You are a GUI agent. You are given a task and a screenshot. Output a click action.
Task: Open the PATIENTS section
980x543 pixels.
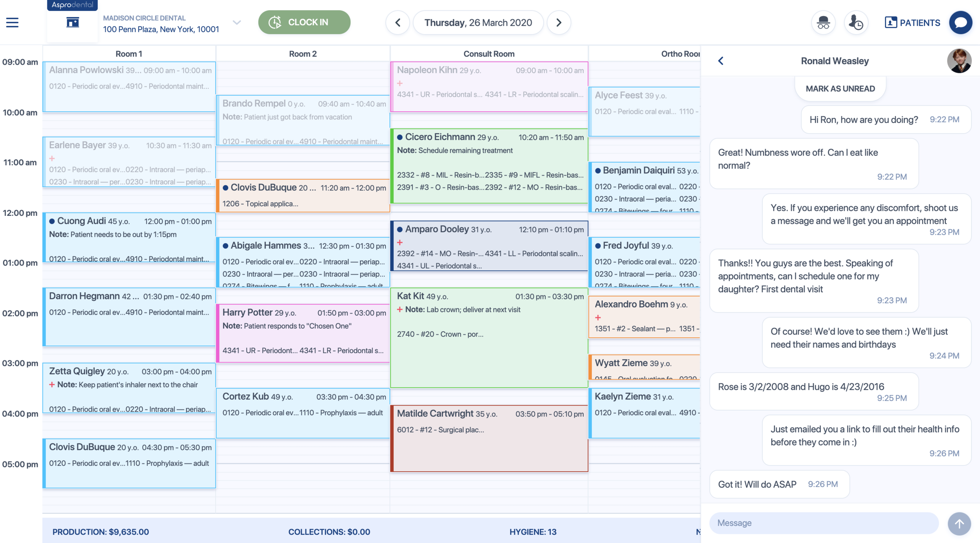(913, 22)
